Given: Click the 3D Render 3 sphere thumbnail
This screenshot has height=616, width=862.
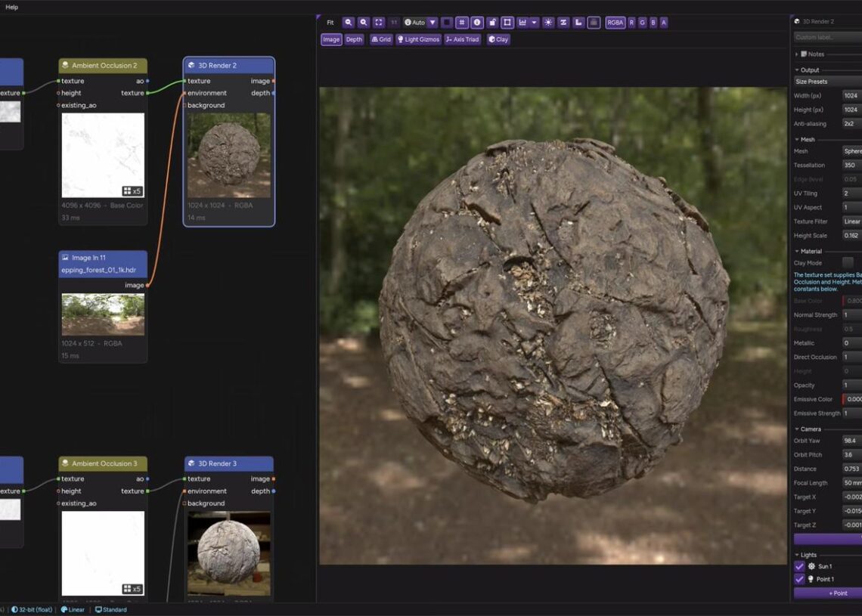Looking at the screenshot, I should [228, 553].
